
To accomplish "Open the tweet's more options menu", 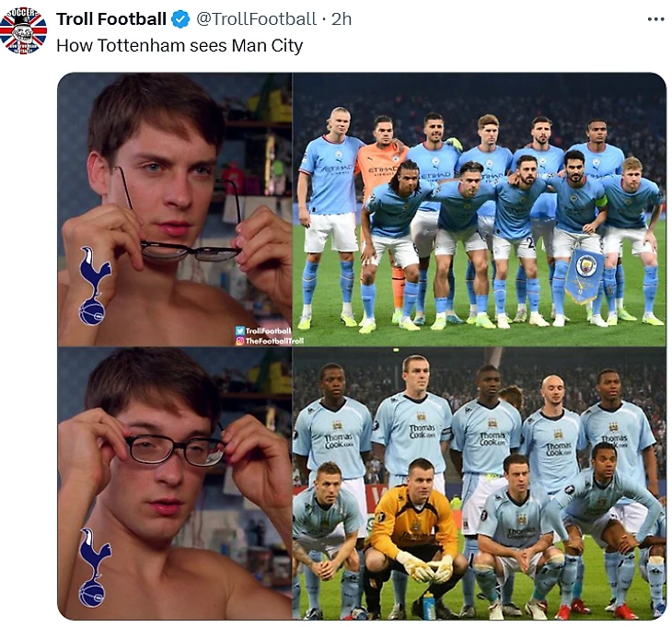I will [x=655, y=19].
